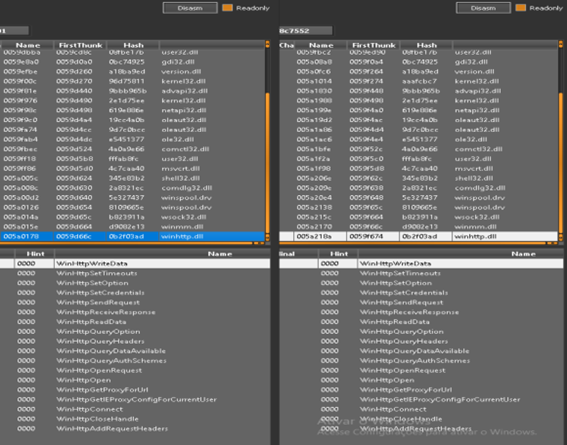
Task: Select WinHttpQueryAuthSchemes in the right function list
Action: click(x=421, y=361)
